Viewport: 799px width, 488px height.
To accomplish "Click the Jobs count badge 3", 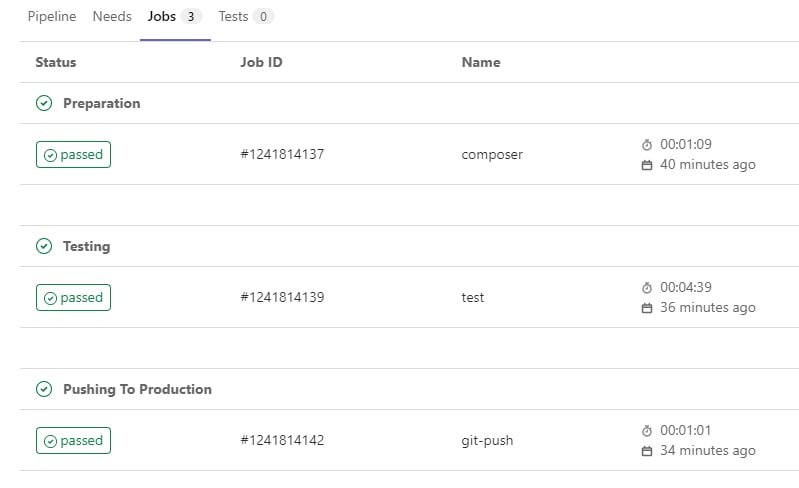I will click(191, 17).
